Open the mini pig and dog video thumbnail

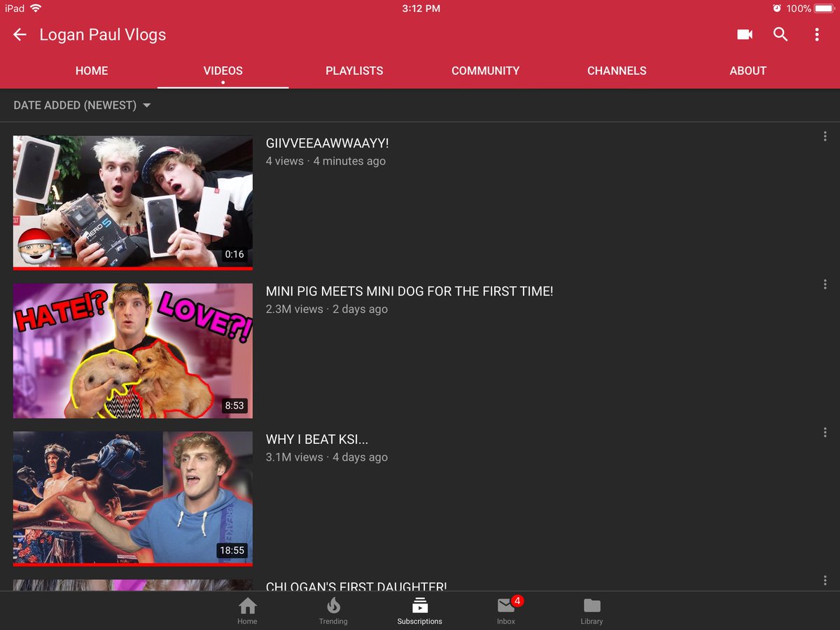pyautogui.click(x=133, y=351)
